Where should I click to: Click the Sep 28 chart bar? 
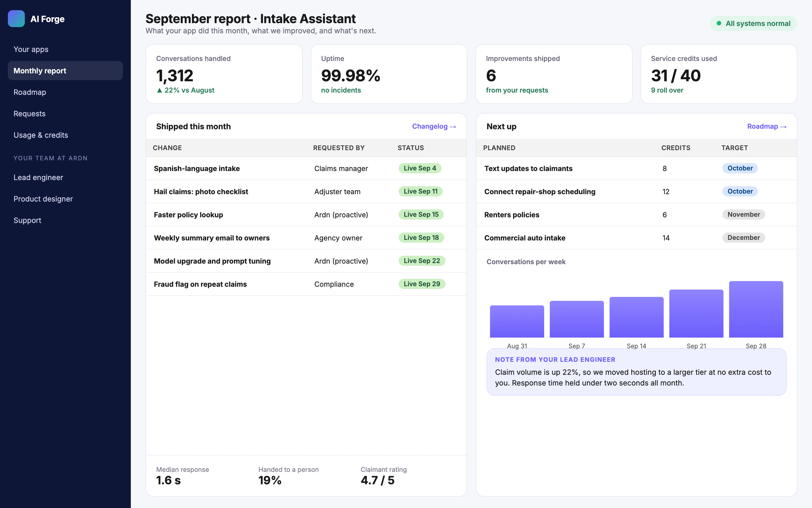coord(756,309)
